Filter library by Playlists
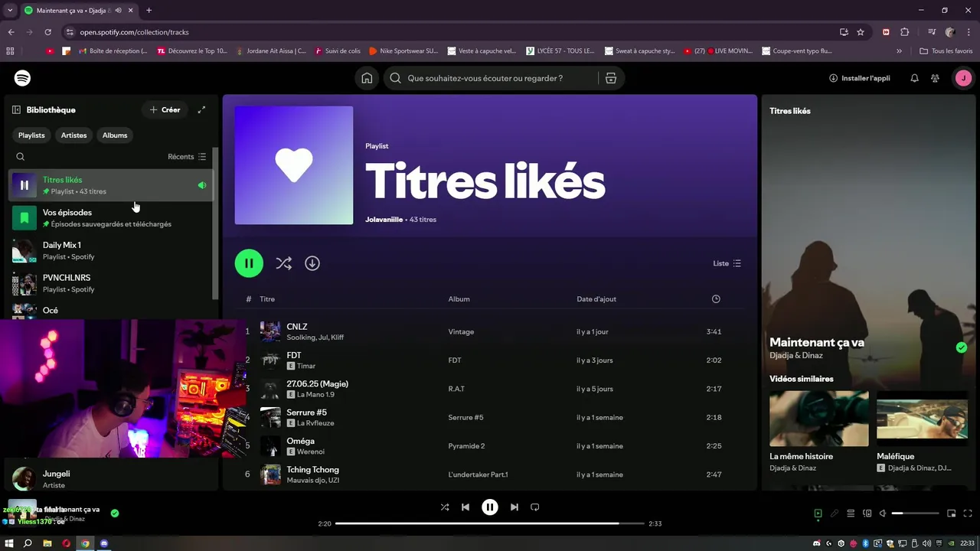Screen dimensions: 980x551 [x=31, y=135]
